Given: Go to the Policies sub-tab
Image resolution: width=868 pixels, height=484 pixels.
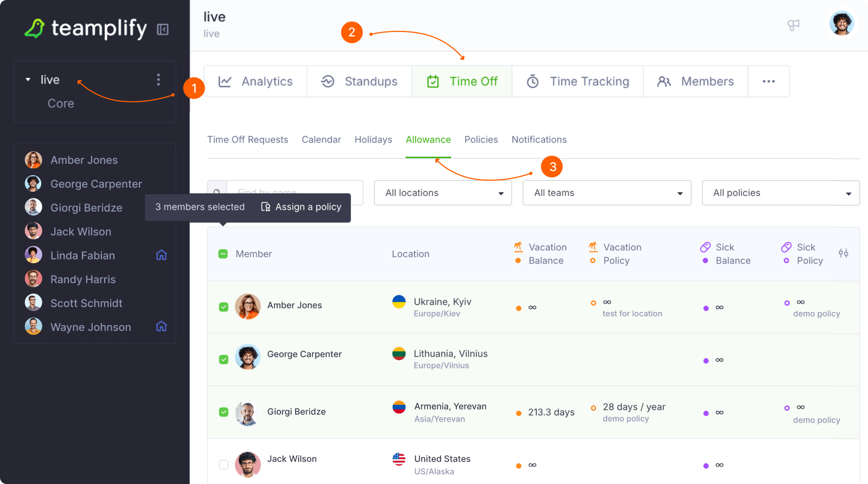Looking at the screenshot, I should click(481, 139).
